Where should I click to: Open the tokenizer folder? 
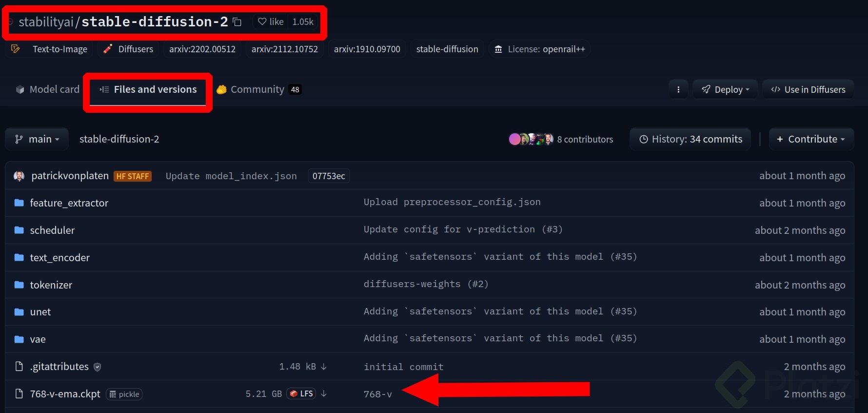(x=51, y=285)
